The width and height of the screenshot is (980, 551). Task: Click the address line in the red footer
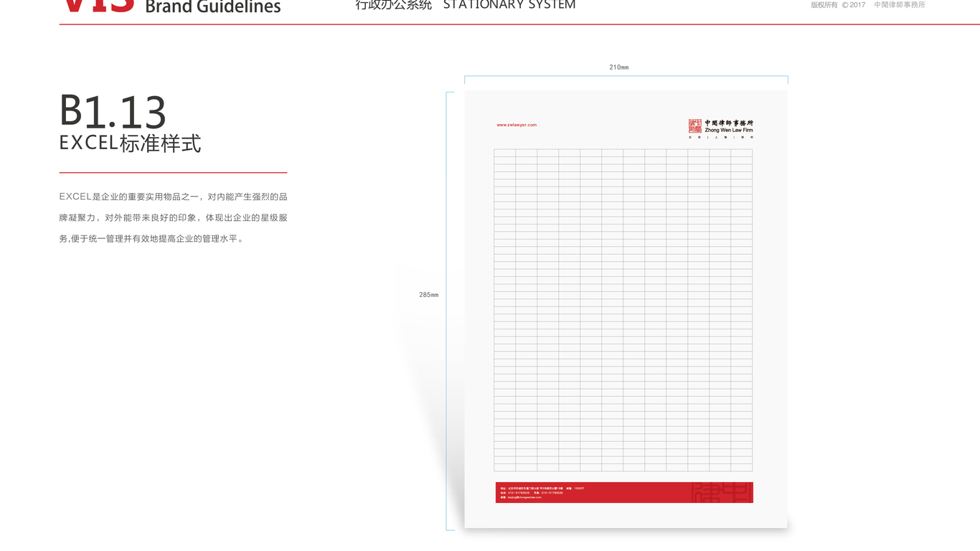pyautogui.click(x=542, y=489)
